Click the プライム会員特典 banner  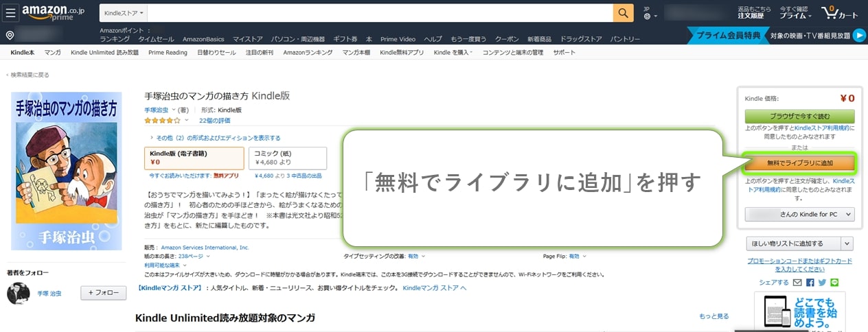pos(727,36)
